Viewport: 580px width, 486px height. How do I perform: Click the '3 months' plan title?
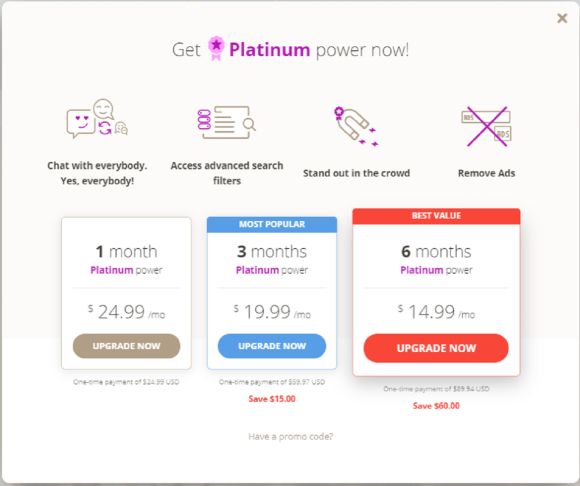tap(272, 252)
